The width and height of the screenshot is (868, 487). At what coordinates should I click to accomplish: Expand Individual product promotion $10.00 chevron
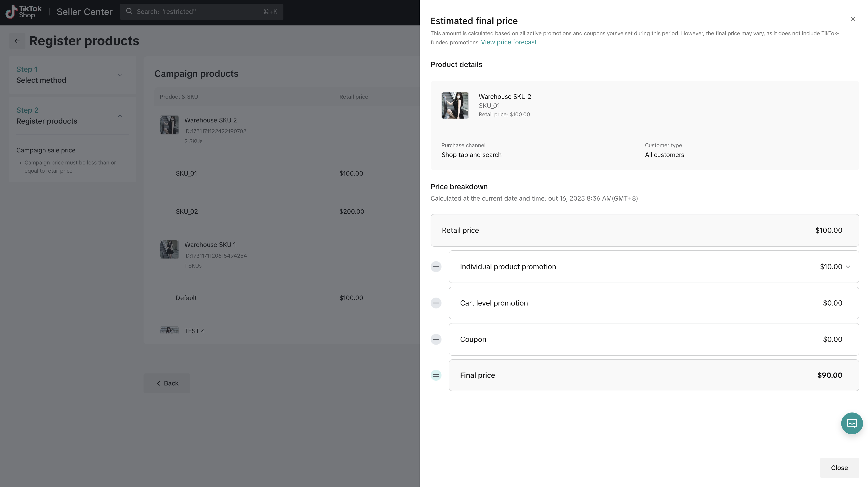tap(848, 267)
